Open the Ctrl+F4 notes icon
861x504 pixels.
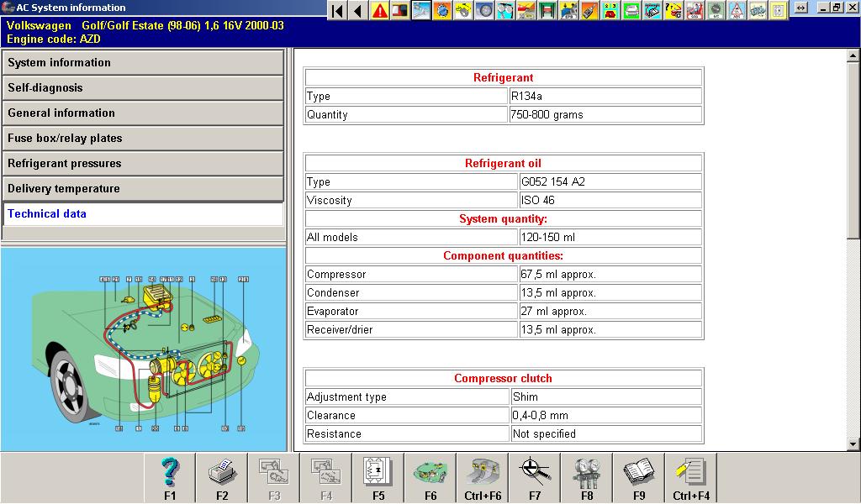point(691,478)
